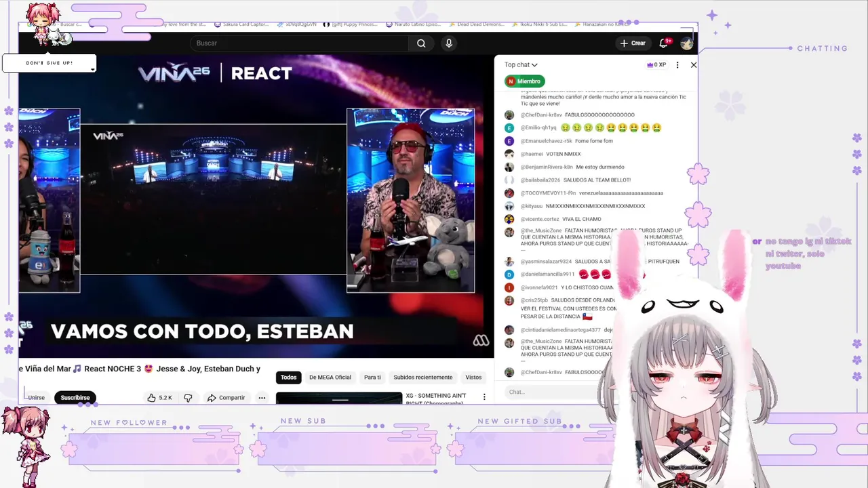The width and height of the screenshot is (868, 488).
Task: Click the 'Me estoy durmiendo' chat message
Action: 600,167
